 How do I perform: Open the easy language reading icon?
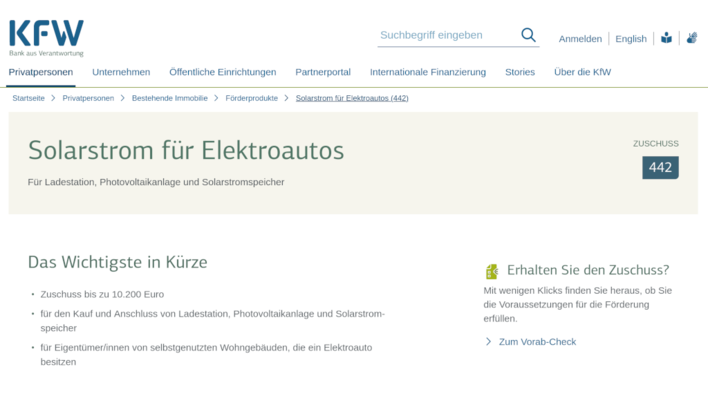point(666,38)
